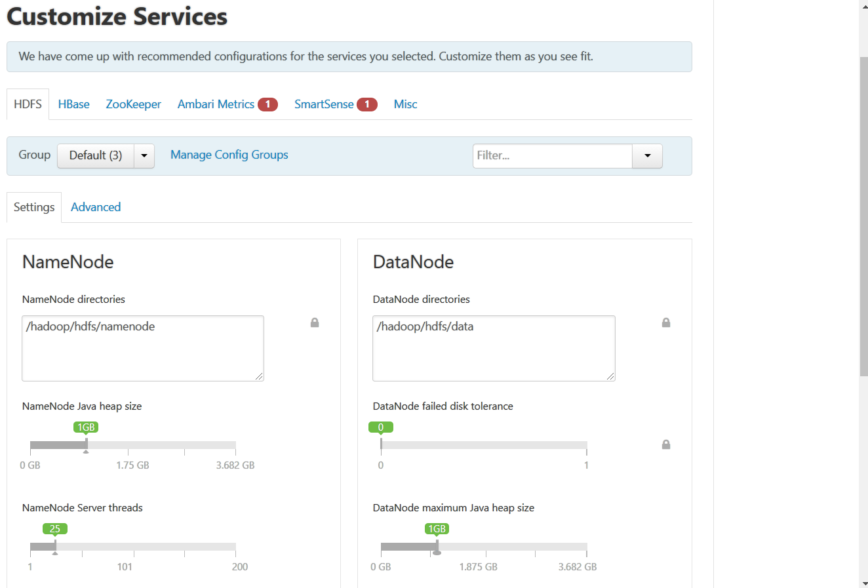The width and height of the screenshot is (868, 588).
Task: Switch to the Misc tab
Action: [405, 104]
